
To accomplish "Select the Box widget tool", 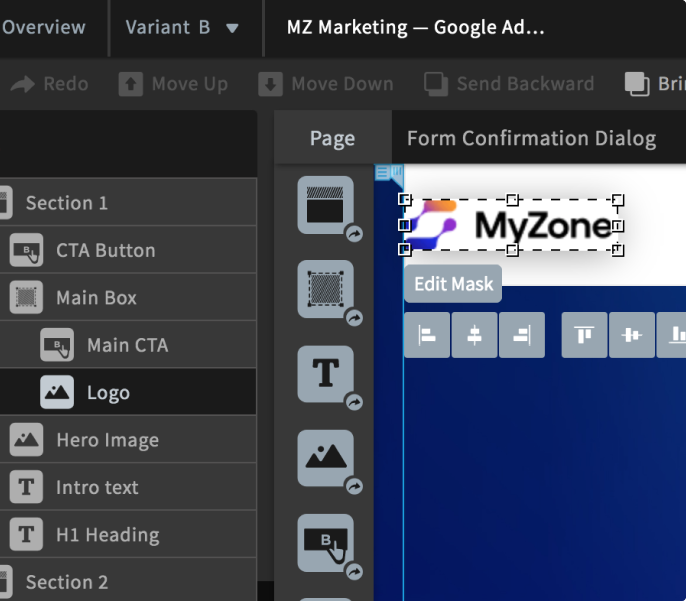I will [325, 289].
